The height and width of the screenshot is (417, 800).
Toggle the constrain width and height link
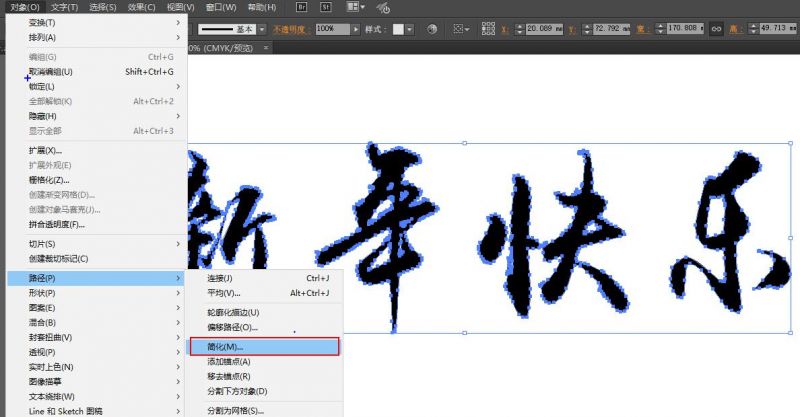716,30
